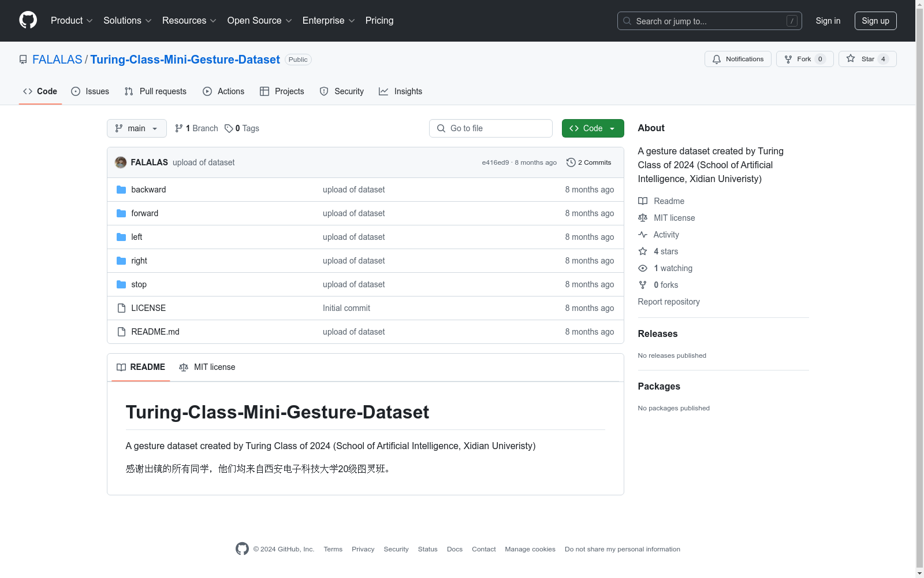
Task: Click the tag icon beside 0 Tags
Action: [x=229, y=128]
